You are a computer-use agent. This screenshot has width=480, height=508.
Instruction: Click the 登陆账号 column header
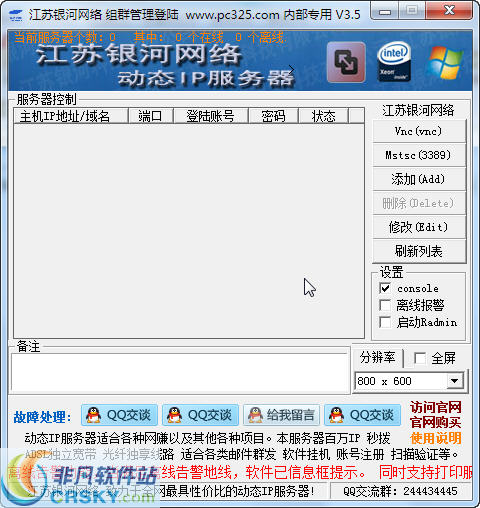coord(211,116)
